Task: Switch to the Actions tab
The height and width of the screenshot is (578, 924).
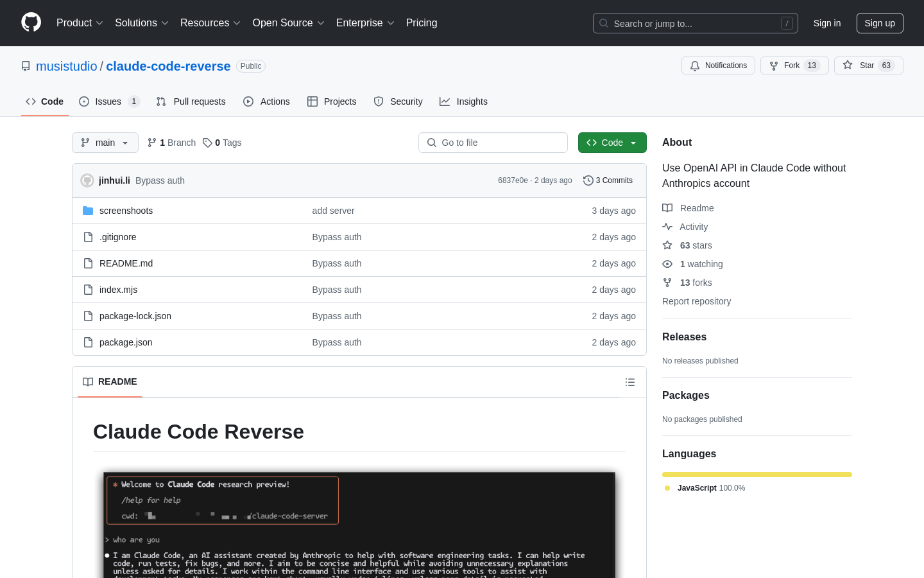Action: 266,101
